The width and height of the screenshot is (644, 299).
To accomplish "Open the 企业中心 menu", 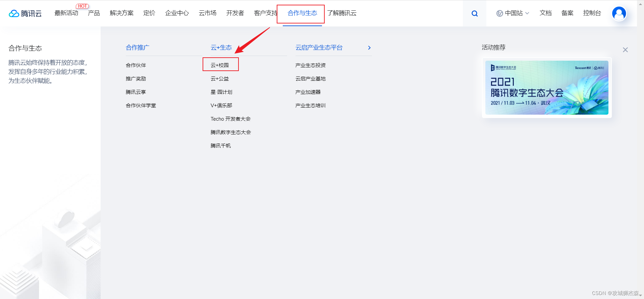I will tap(177, 13).
